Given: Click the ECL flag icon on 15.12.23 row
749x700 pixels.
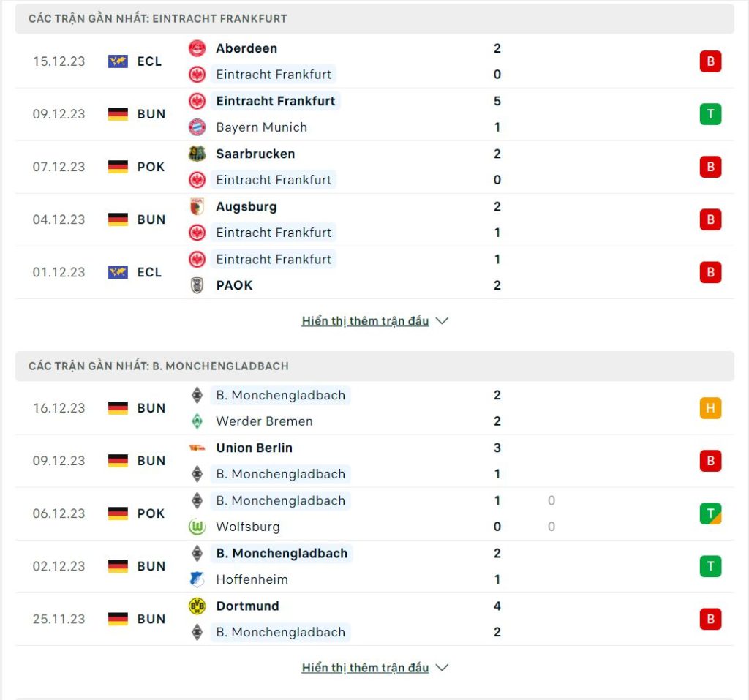Looking at the screenshot, I should [x=118, y=61].
